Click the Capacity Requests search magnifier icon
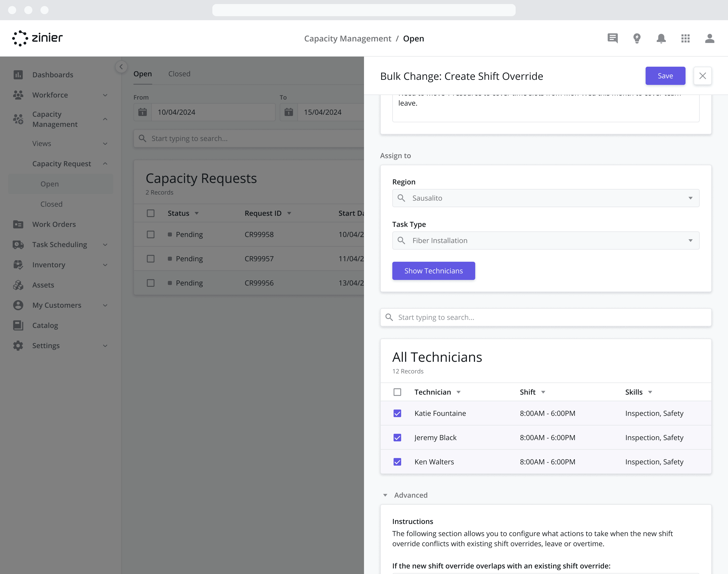Image resolution: width=728 pixels, height=574 pixels. 143,138
